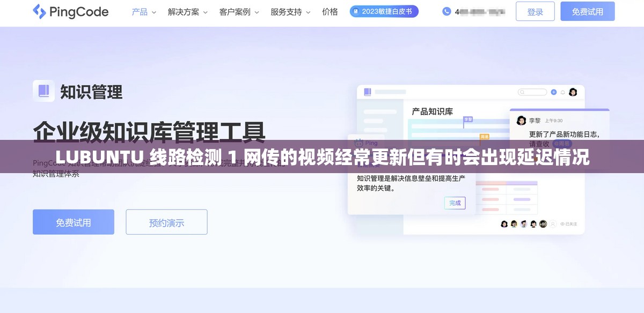Click the 预约演示 button
Image resolution: width=644 pixels, height=313 pixels.
[x=166, y=221]
